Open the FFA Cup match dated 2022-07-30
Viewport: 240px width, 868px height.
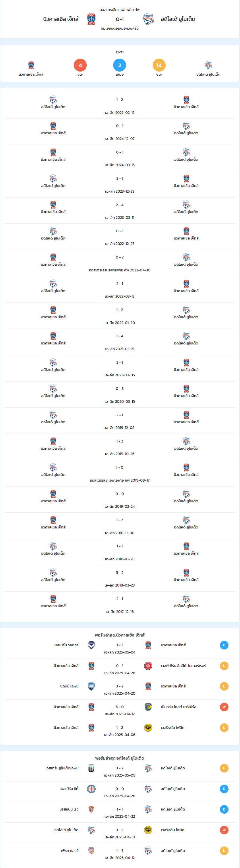tap(119, 263)
